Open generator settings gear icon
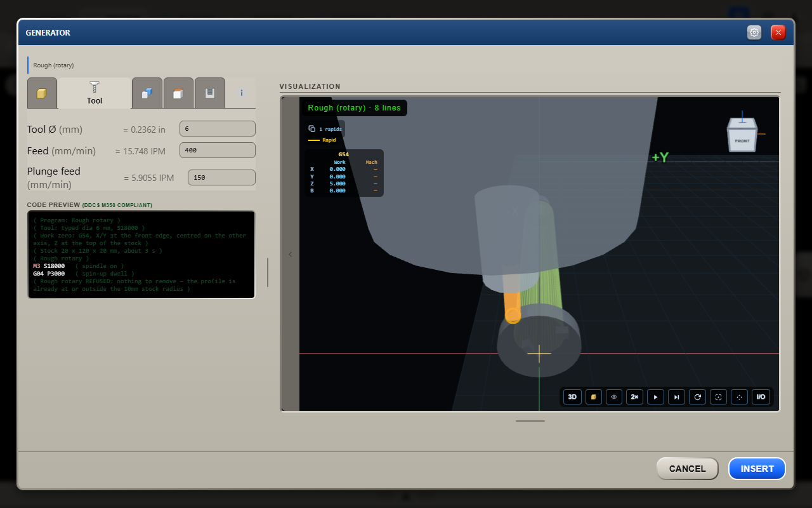 click(x=754, y=32)
